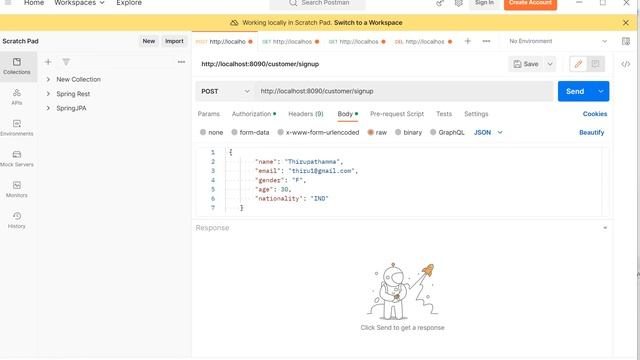The width and height of the screenshot is (640, 360).
Task: Click the filter icon in collections panel
Action: click(x=66, y=62)
